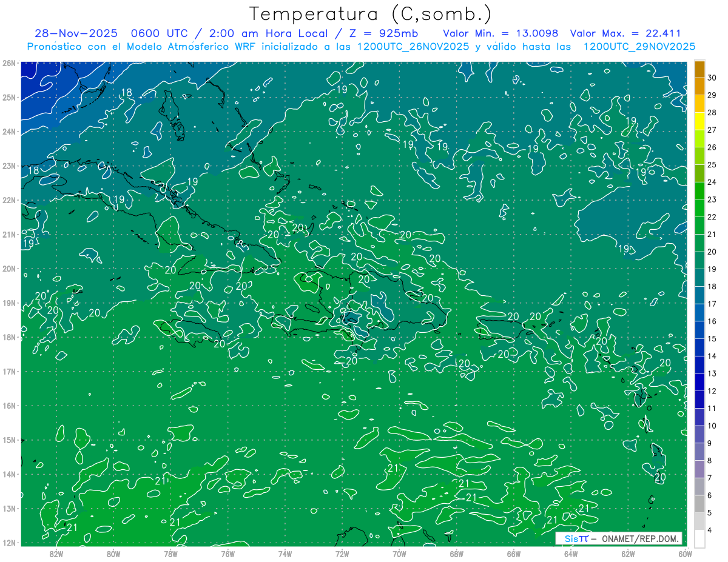Pick the colorbar swatch labeled 30
The height and width of the screenshot is (562, 728).
(699, 69)
